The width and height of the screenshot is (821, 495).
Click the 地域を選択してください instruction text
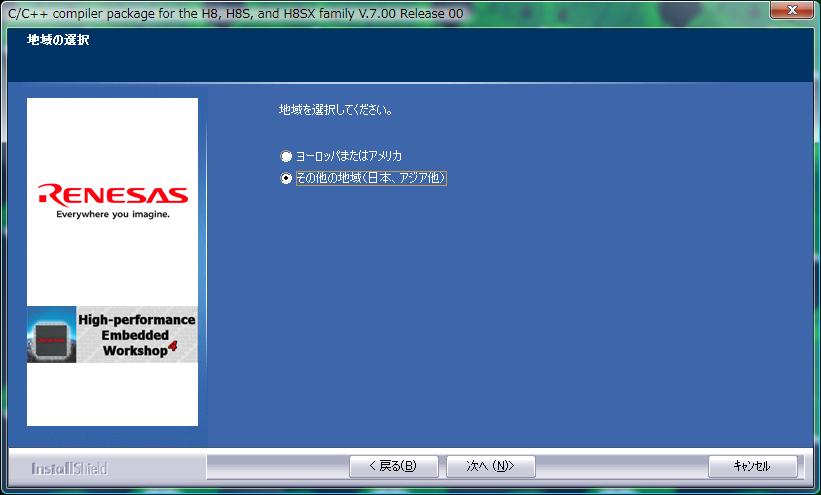pos(335,109)
